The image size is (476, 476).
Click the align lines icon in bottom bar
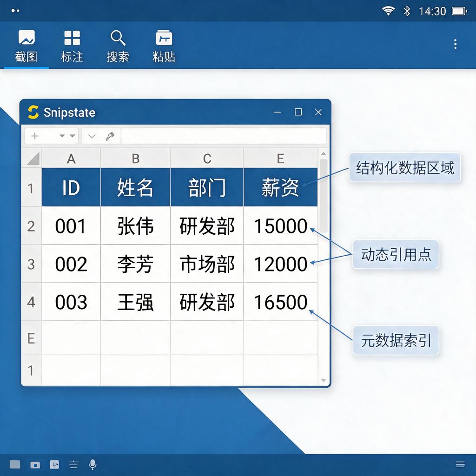74,464
